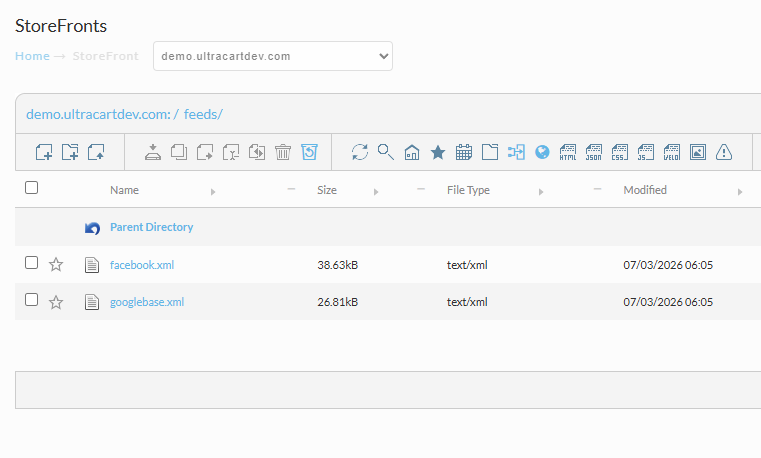
Task: Star googlebase.xml as favorite
Action: click(56, 302)
